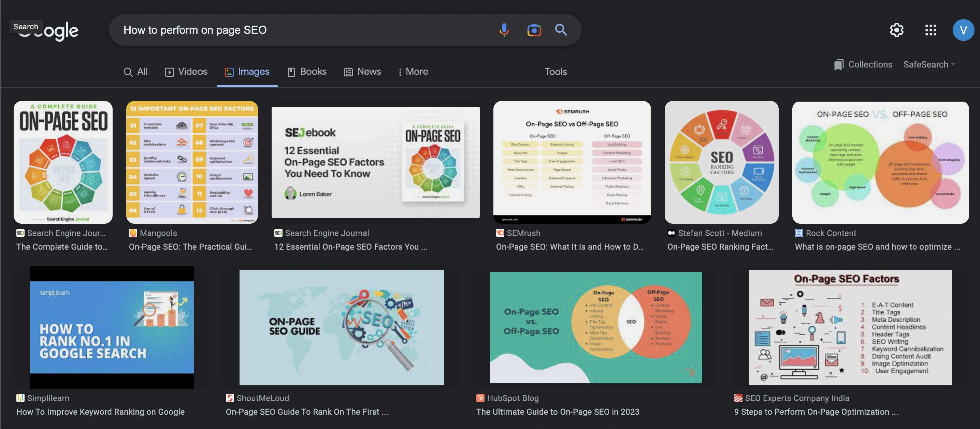This screenshot has height=429, width=980.
Task: Open the On-Page SEO Guide magnifier image
Action: click(342, 327)
